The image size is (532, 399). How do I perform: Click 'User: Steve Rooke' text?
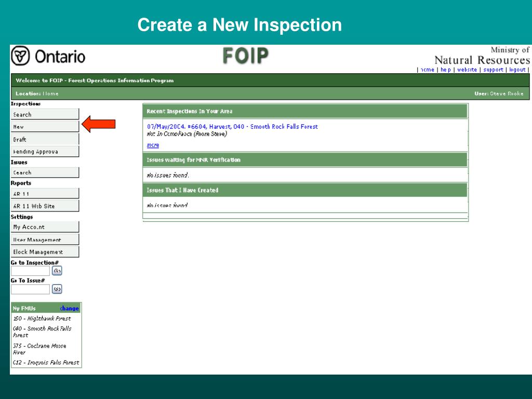[499, 94]
